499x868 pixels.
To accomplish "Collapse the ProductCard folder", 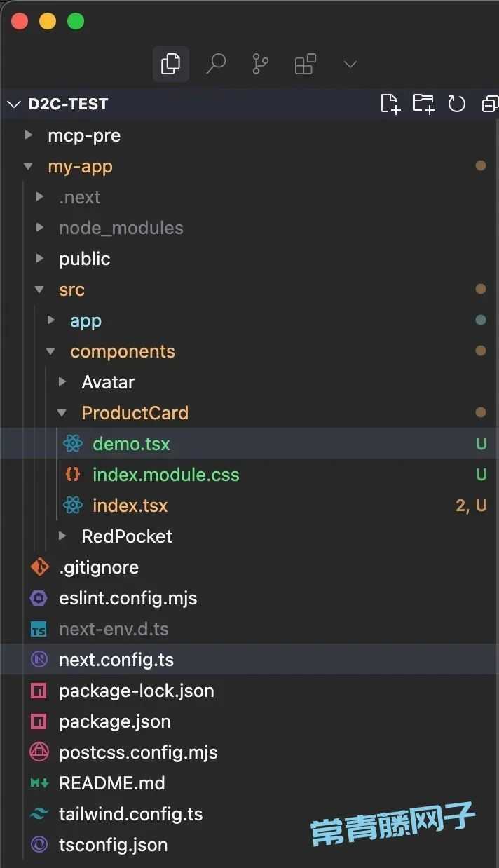I will click(249, 413).
